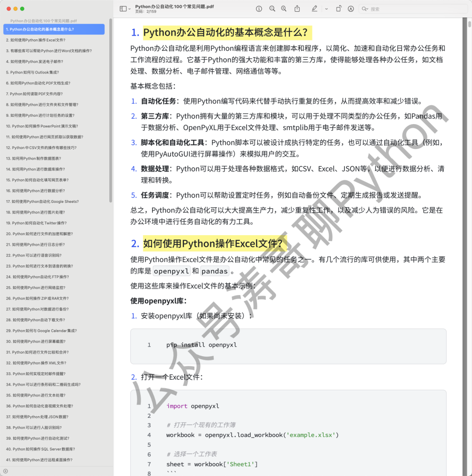
Task: Open item 12 CSV文件的操作技巧
Action: 54,148
